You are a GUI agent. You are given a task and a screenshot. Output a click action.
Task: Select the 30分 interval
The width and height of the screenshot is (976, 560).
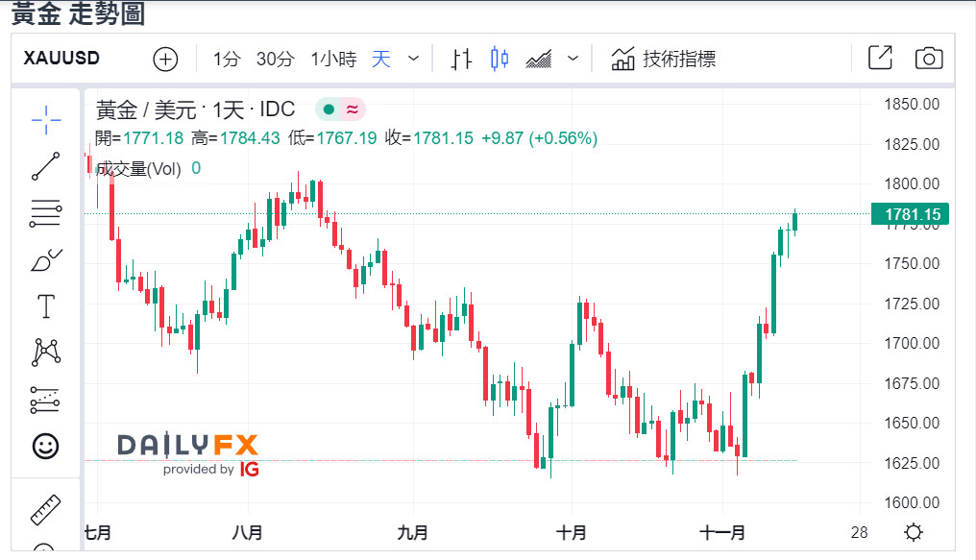click(x=275, y=59)
